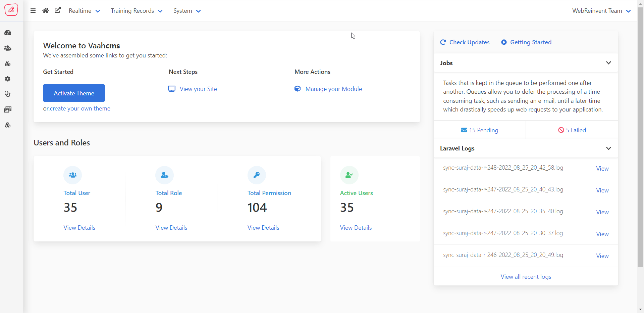Toggle the hamburger menu icon
Viewport: 644px width, 313px height.
(33, 11)
